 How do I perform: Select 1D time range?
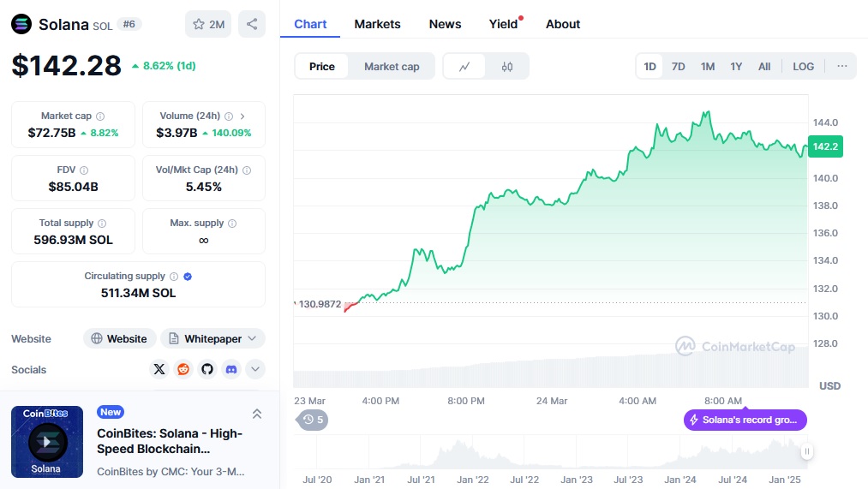coord(650,67)
